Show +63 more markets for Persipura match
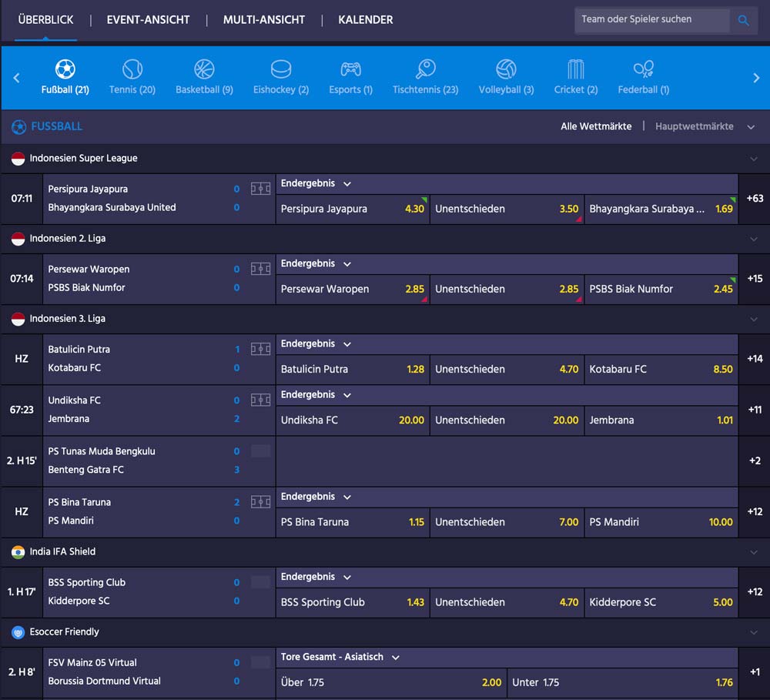 tap(755, 199)
